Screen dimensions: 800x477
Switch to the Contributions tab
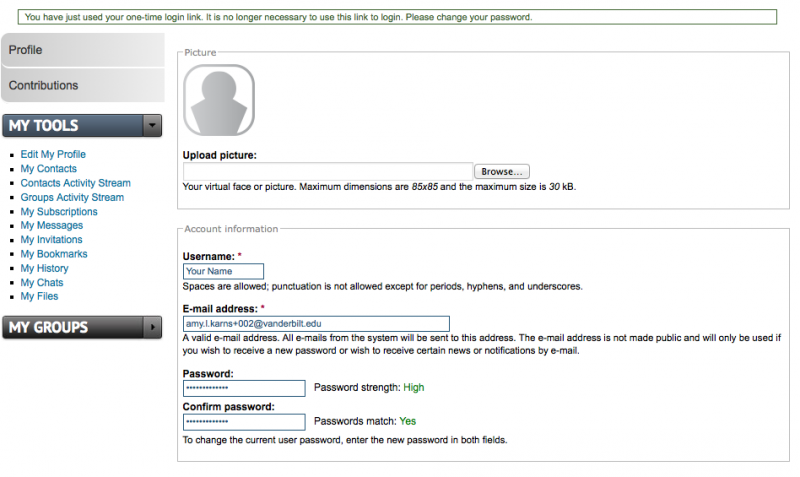(82, 85)
